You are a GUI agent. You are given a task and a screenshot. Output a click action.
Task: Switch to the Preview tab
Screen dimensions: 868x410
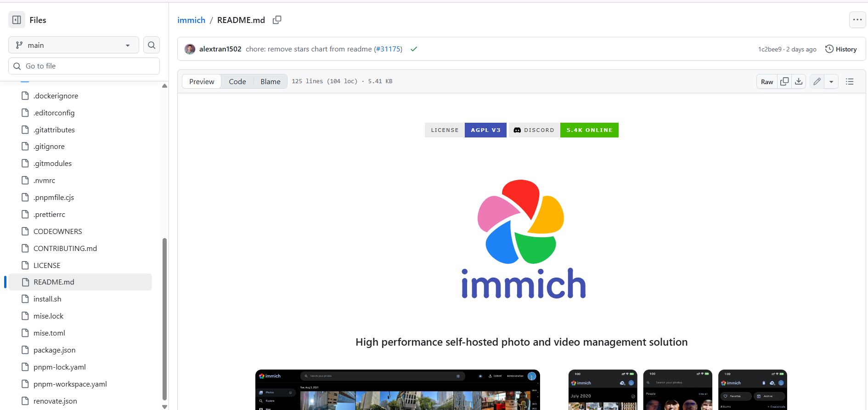pos(202,81)
